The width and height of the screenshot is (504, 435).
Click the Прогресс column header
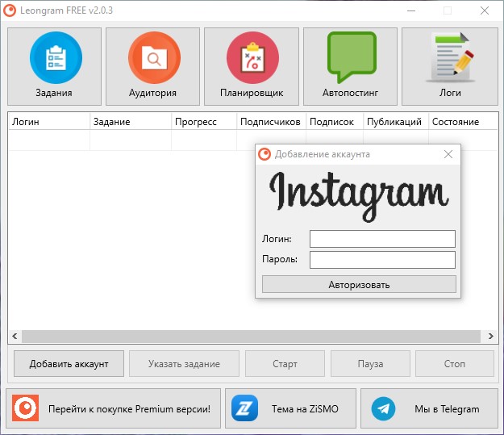[204, 122]
